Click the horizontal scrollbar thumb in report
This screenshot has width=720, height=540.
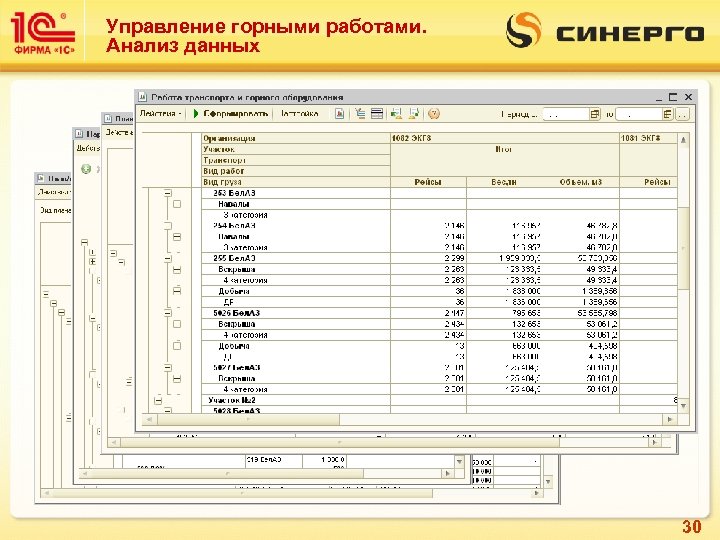click(x=248, y=419)
